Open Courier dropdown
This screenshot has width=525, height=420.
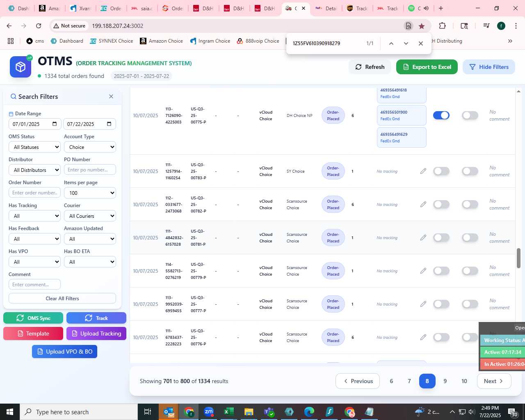pyautogui.click(x=90, y=216)
